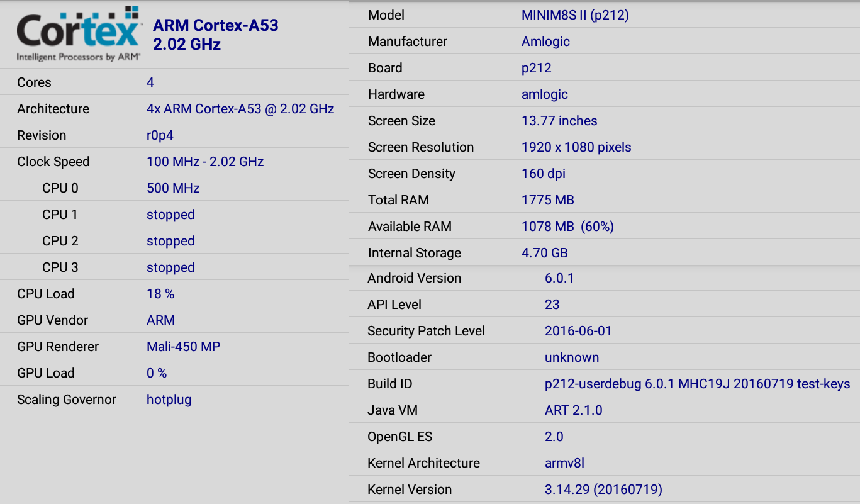
Task: Select Java VM value ART 2.1.0
Action: (574, 410)
